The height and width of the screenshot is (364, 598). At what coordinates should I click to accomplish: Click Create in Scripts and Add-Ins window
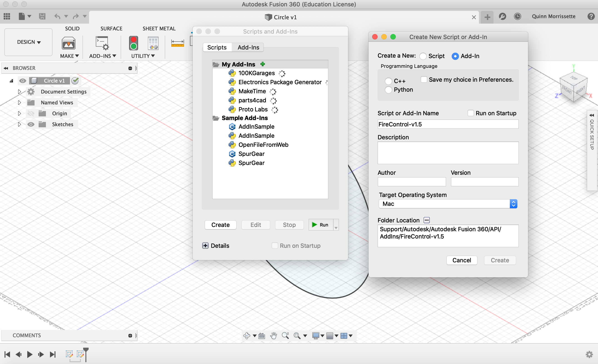(x=220, y=225)
